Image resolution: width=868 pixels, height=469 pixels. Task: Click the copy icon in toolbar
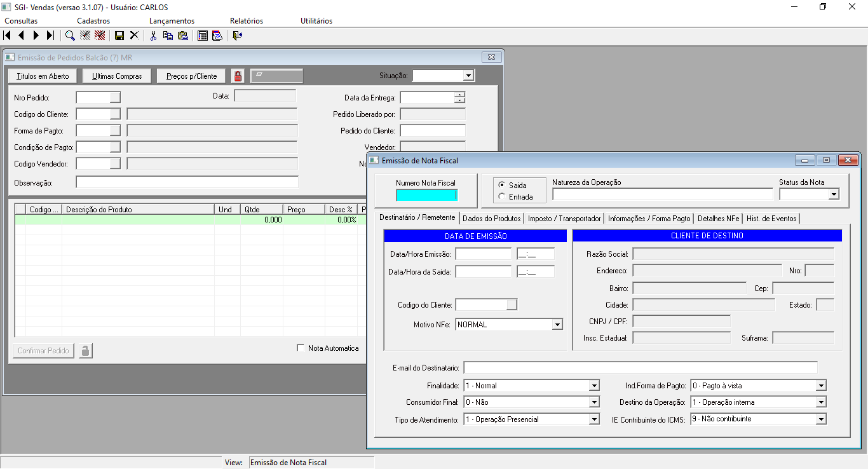tap(168, 36)
